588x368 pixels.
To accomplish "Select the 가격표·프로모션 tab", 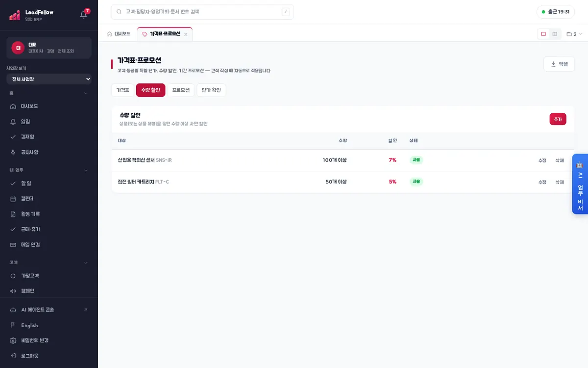I will [165, 34].
